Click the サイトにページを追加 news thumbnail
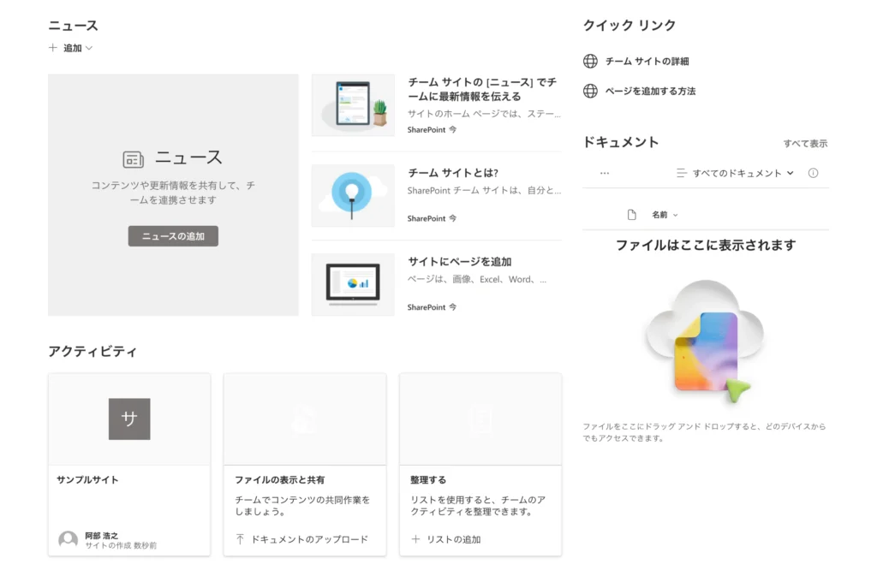The width and height of the screenshot is (877, 588). (x=353, y=284)
